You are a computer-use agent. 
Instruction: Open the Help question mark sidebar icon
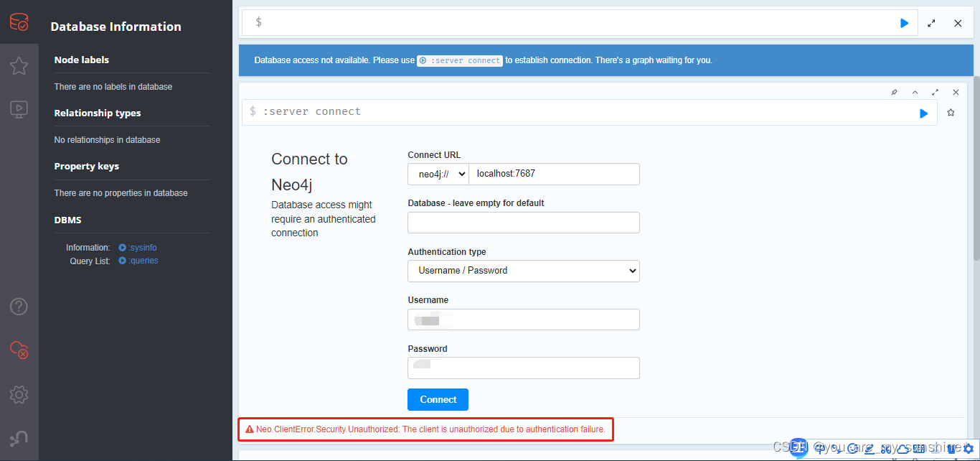tap(19, 307)
